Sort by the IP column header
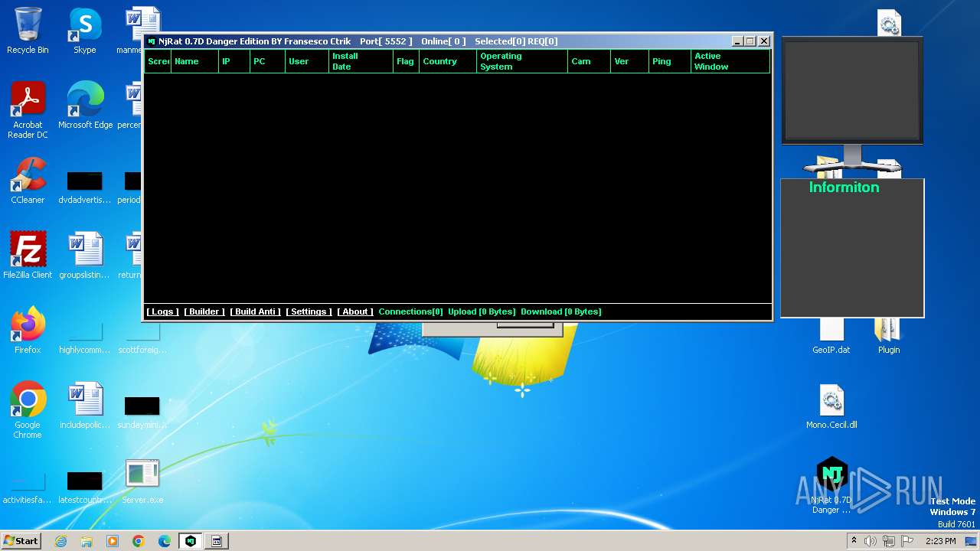 click(x=234, y=61)
